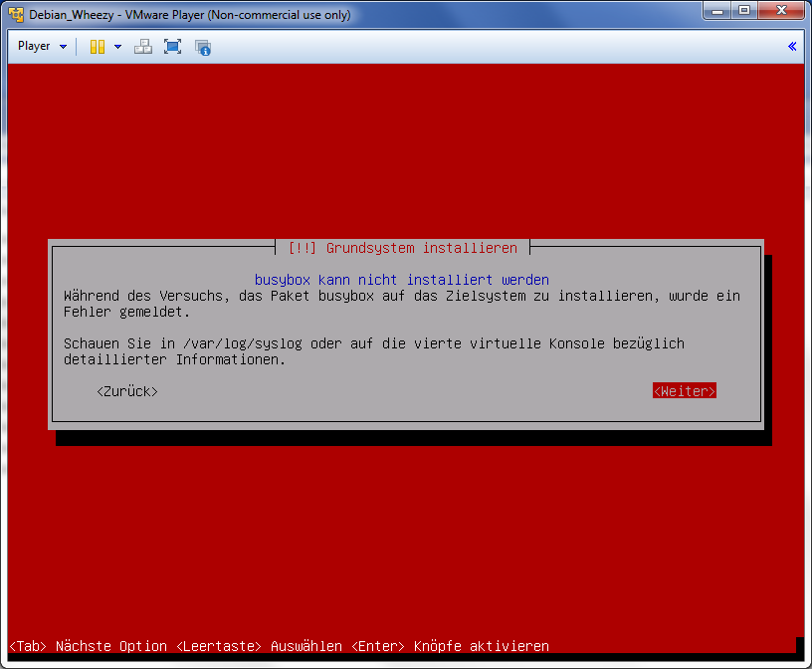
Task: Select the <Zurück> button
Action: click(x=127, y=391)
